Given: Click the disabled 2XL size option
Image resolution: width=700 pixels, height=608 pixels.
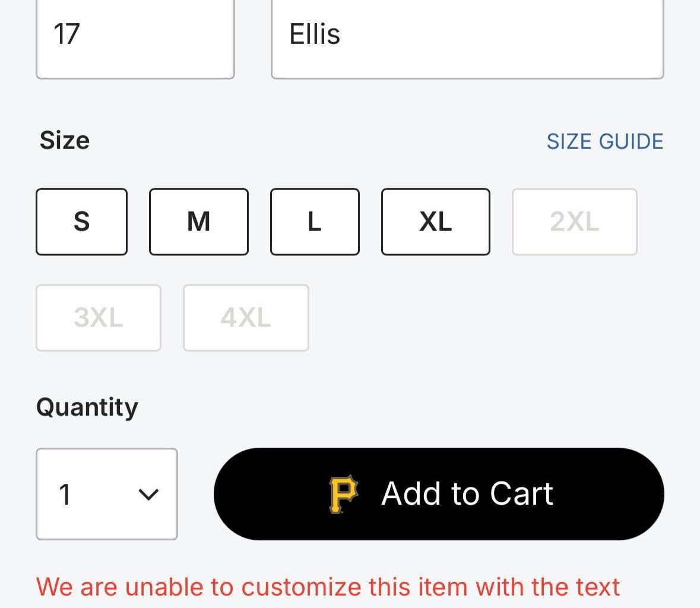Looking at the screenshot, I should (574, 221).
